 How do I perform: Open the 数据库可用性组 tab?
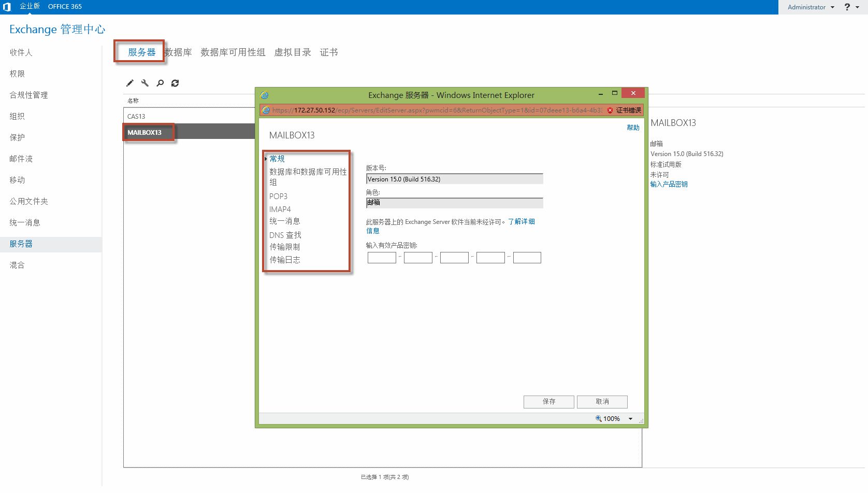click(x=233, y=52)
